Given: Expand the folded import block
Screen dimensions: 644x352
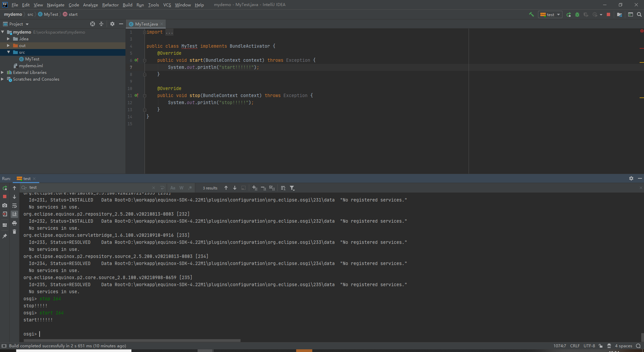Looking at the screenshot, I should (x=145, y=32).
